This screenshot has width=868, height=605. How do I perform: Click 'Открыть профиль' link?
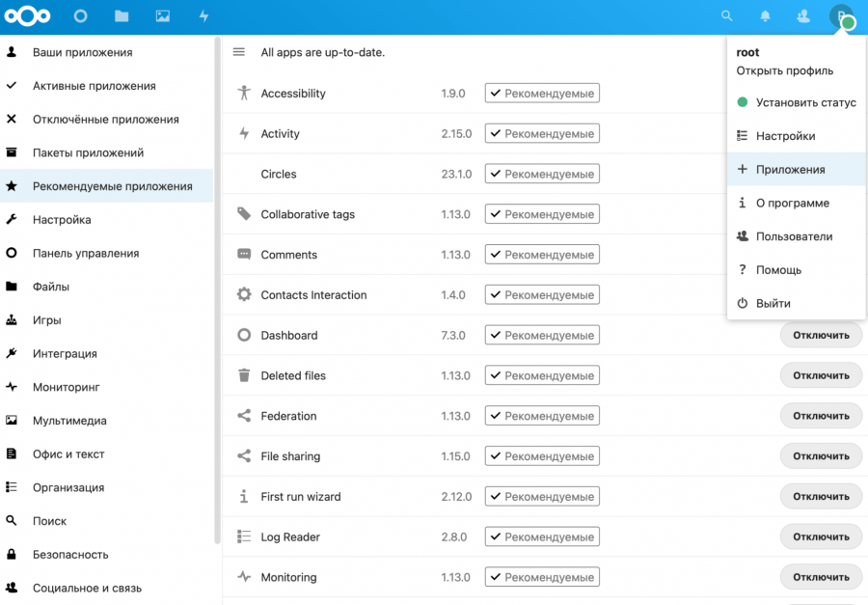pos(784,70)
